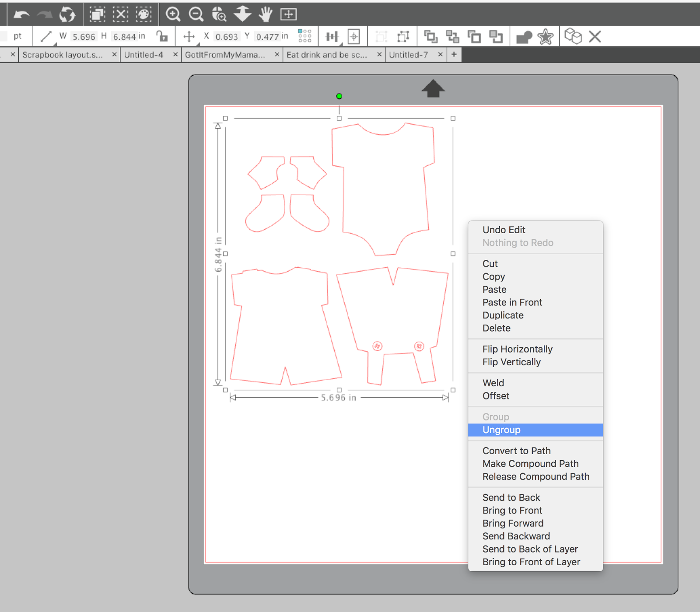Click the H height field showing 6.844
The width and height of the screenshot is (700, 612).
click(124, 37)
